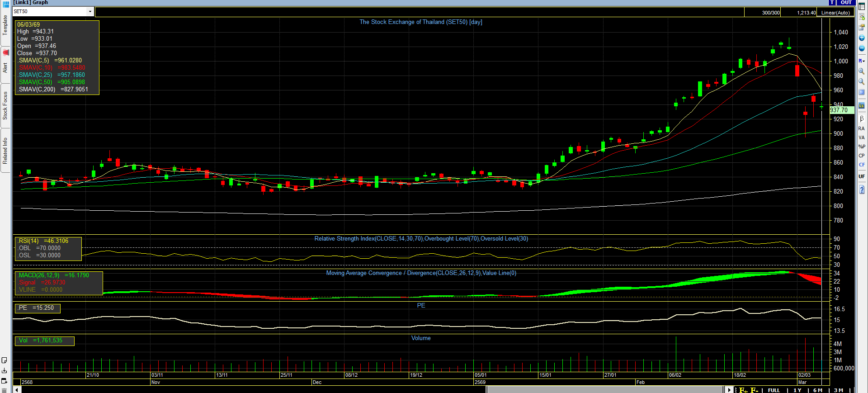Click the .SMAV(C,25) legend entry
Viewport: 868px width, 393px height.
click(x=52, y=75)
